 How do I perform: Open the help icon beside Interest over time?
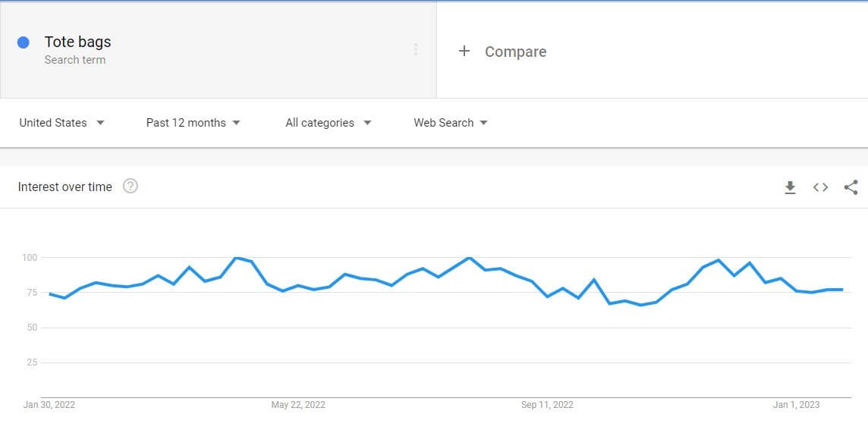(130, 186)
